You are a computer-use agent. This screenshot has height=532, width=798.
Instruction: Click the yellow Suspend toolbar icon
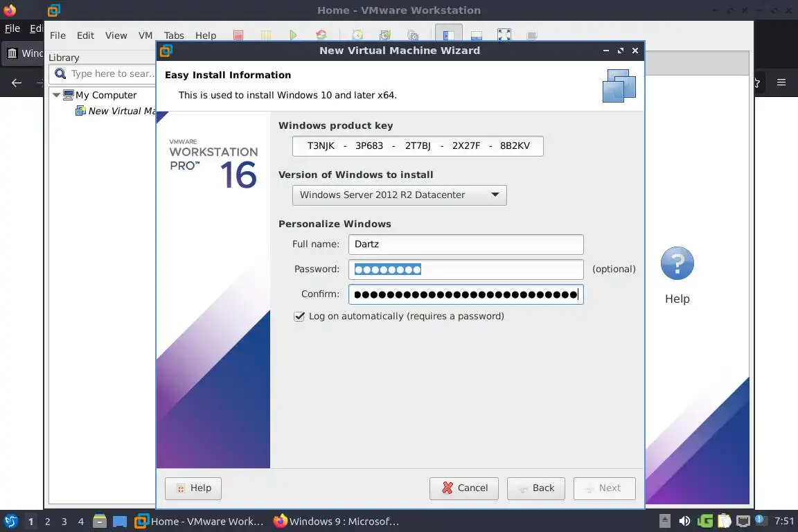pos(266,35)
